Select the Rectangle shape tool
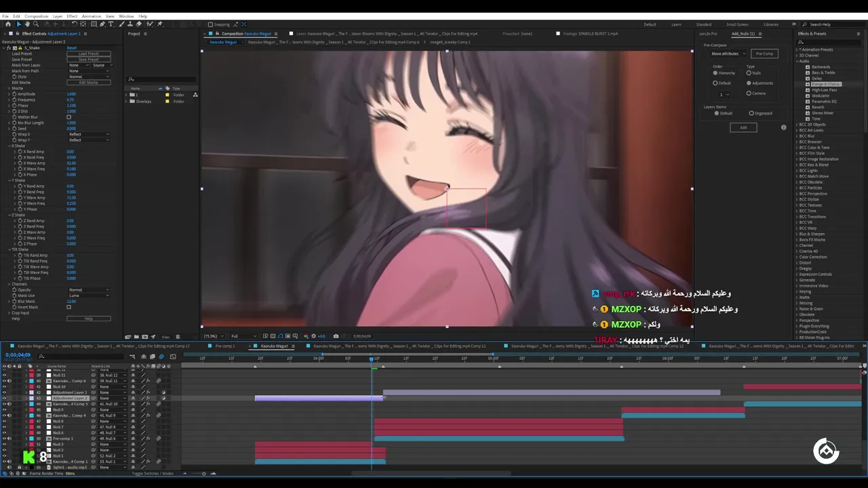 [94, 24]
